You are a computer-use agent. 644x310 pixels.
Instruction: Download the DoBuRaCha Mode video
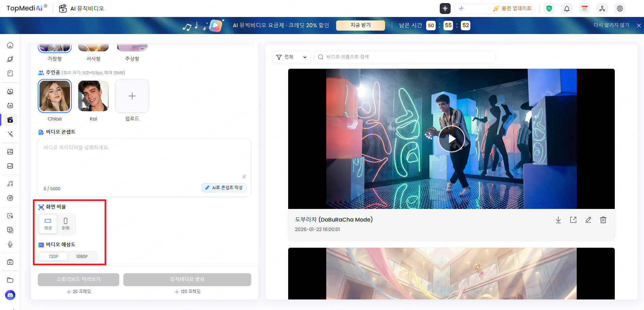click(558, 220)
